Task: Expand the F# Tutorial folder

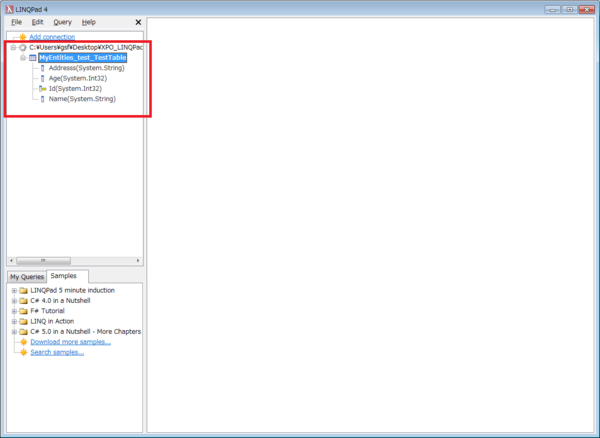Action: point(14,311)
